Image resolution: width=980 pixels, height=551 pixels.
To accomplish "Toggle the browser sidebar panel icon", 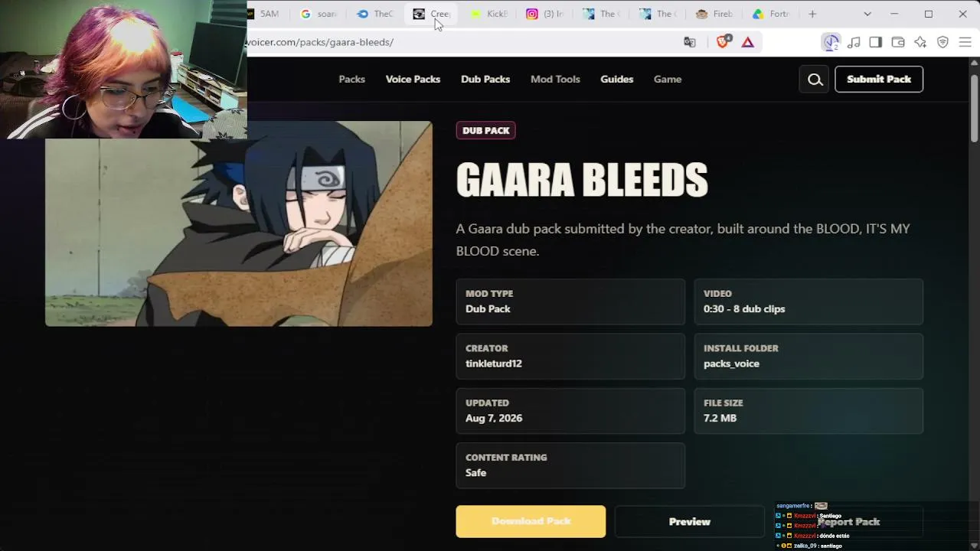I will tap(876, 42).
